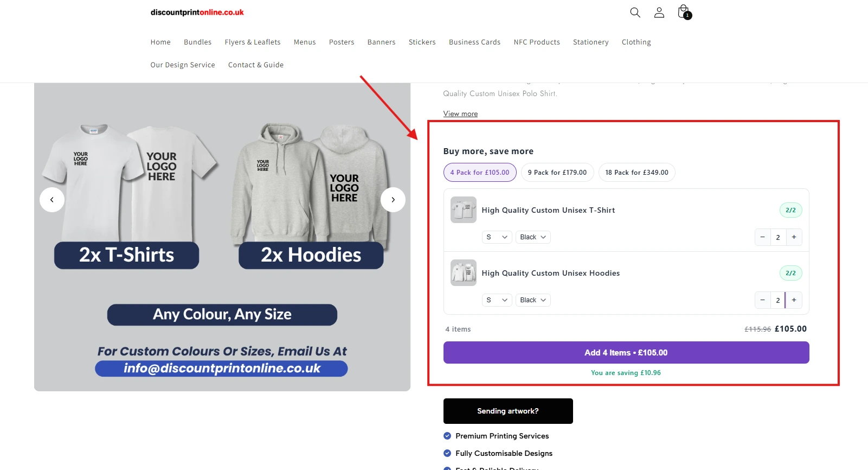
Task: Click the account icon
Action: pos(659,12)
